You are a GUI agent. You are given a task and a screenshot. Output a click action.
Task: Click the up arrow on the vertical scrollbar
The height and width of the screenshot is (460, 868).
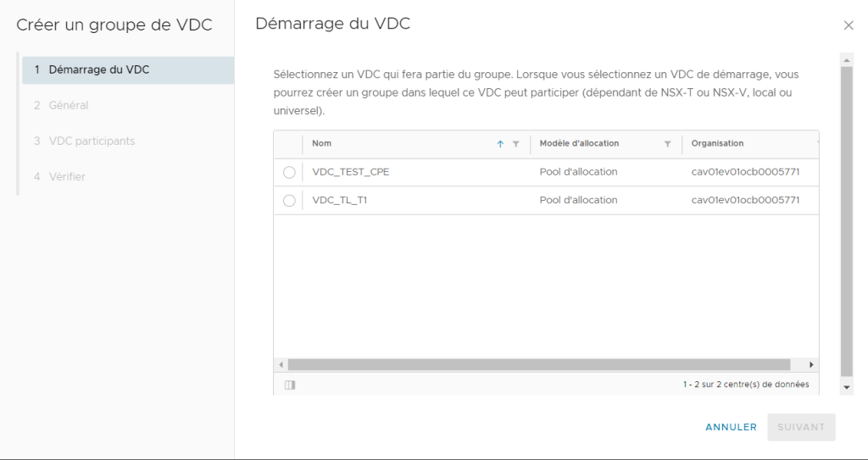[x=846, y=60]
